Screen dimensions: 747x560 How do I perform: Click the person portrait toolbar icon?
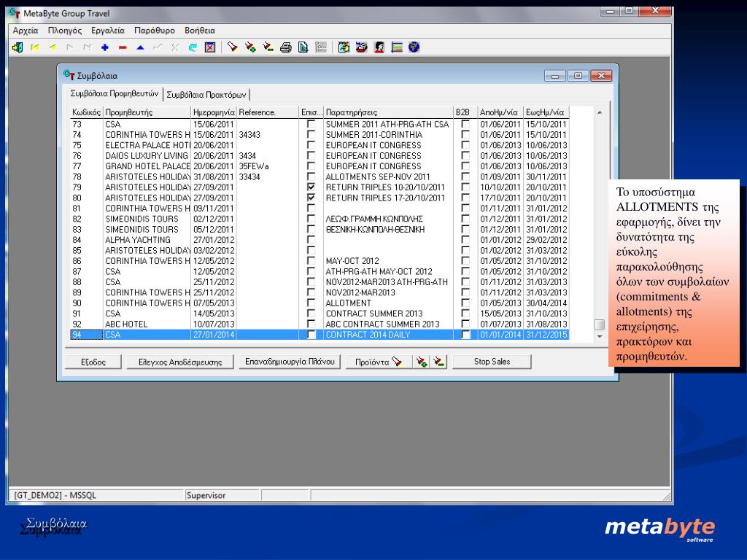tap(379, 47)
